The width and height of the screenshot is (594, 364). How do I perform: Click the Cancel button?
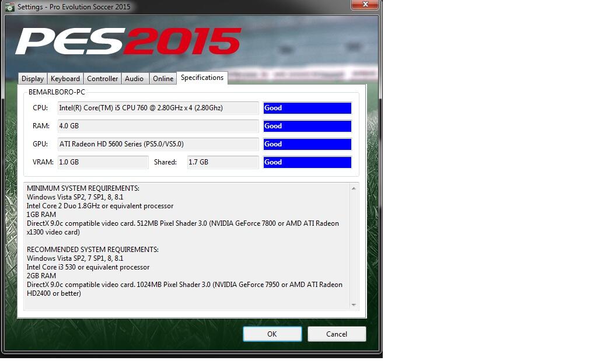point(337,334)
